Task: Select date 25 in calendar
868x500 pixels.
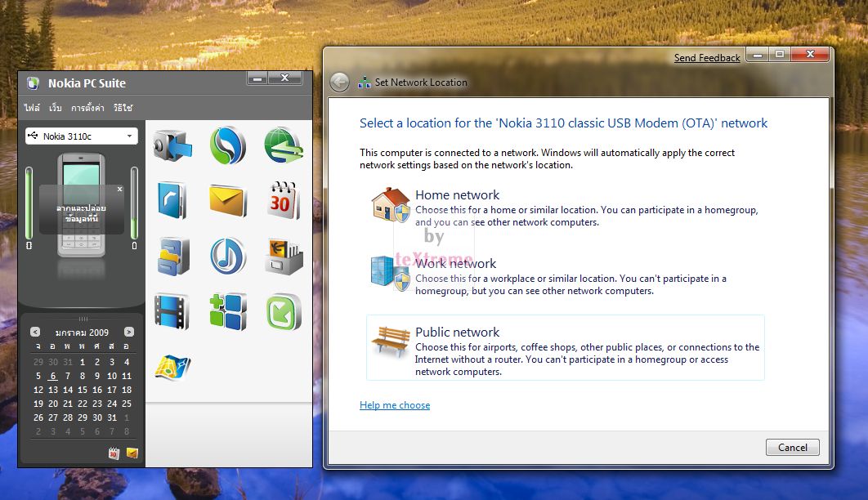Action: 127,404
